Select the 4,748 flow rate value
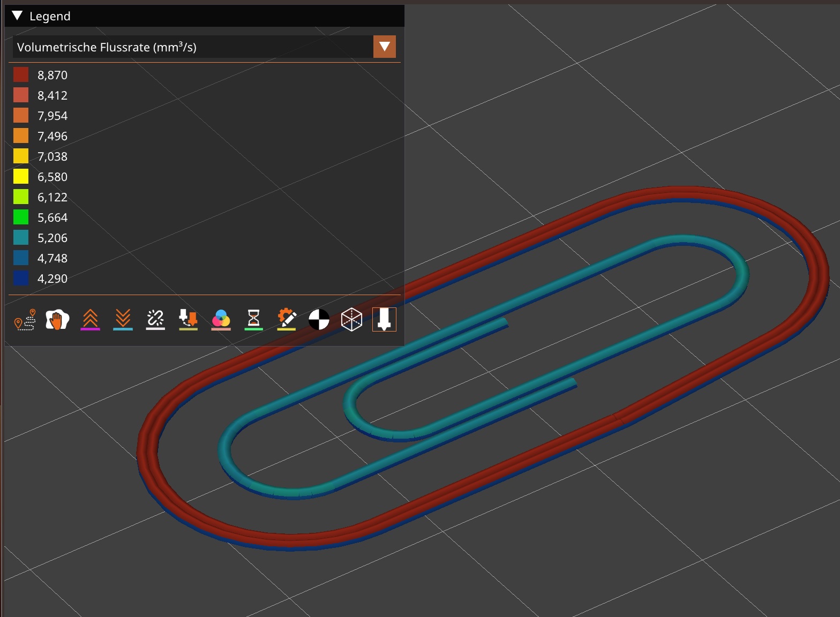This screenshot has height=617, width=840. click(x=52, y=258)
